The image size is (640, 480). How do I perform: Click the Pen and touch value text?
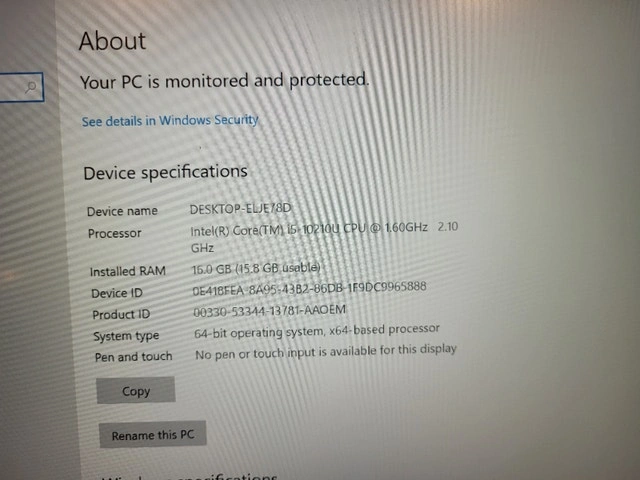[326, 352]
